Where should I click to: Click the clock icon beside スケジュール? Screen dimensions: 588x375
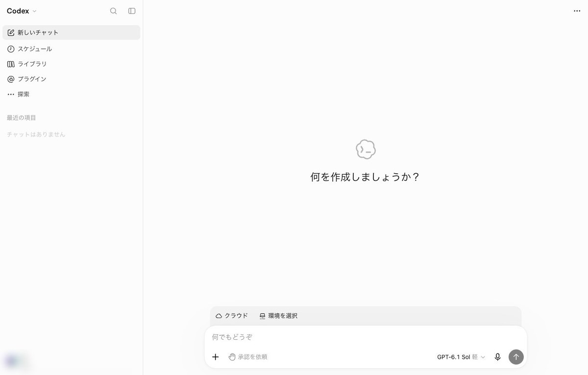11,49
